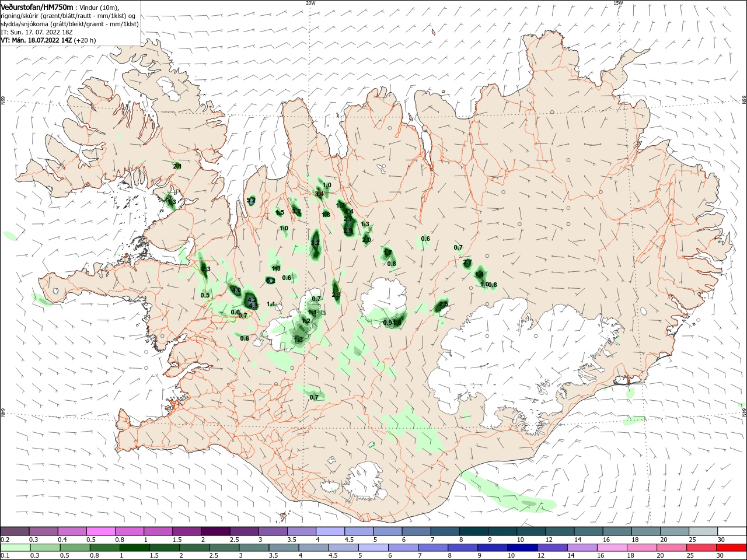Viewport: 747px width, 560px height.
Task: Pick the lower legend swatch labeled 14
Action: [582, 548]
